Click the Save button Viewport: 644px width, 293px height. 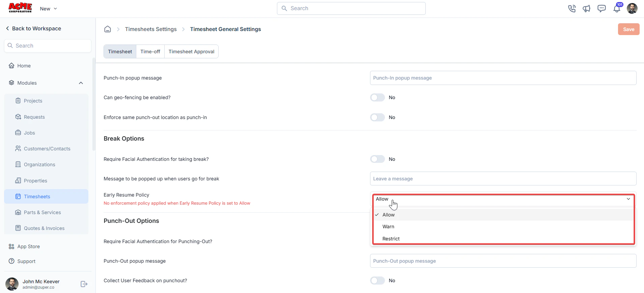[628, 29]
